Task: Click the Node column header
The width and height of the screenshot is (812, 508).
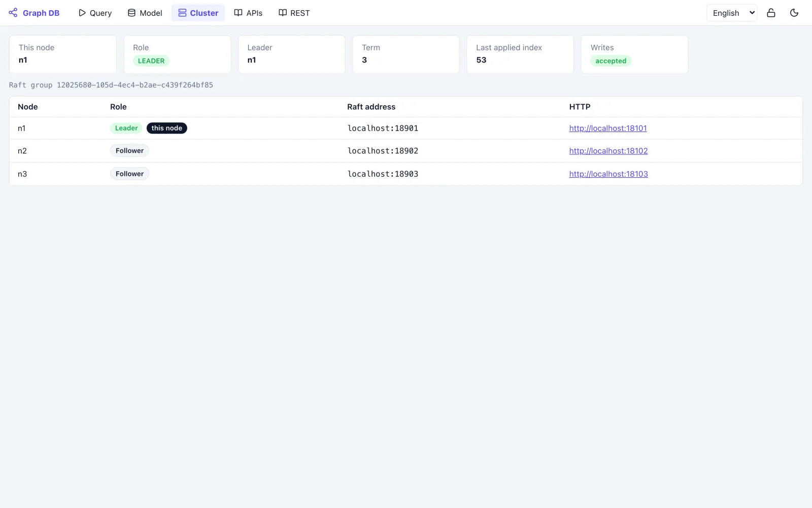Action: click(x=28, y=107)
